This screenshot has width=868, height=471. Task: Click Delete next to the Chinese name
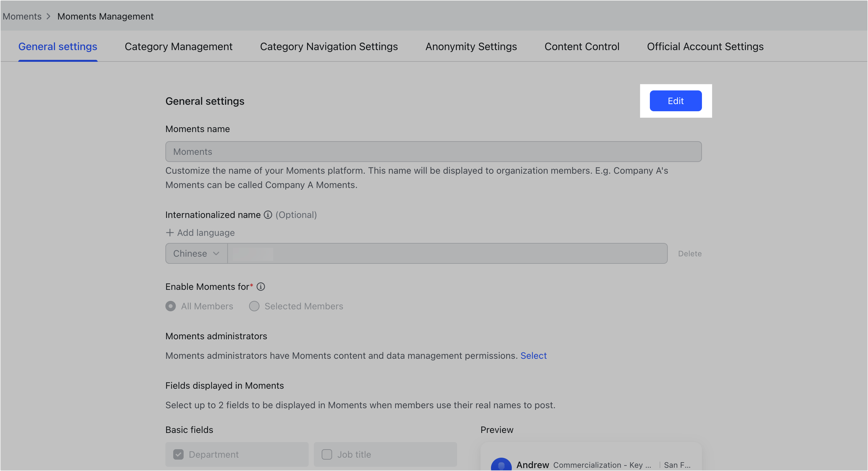690,253
